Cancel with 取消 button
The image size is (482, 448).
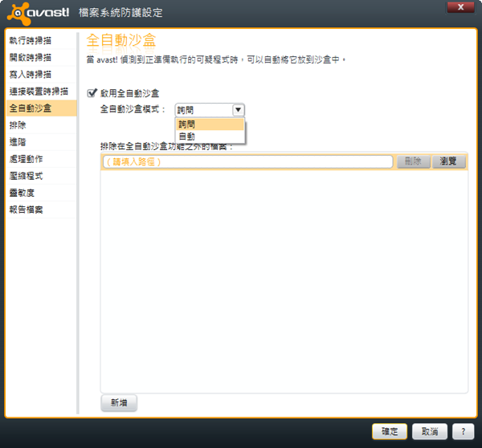coord(430,431)
